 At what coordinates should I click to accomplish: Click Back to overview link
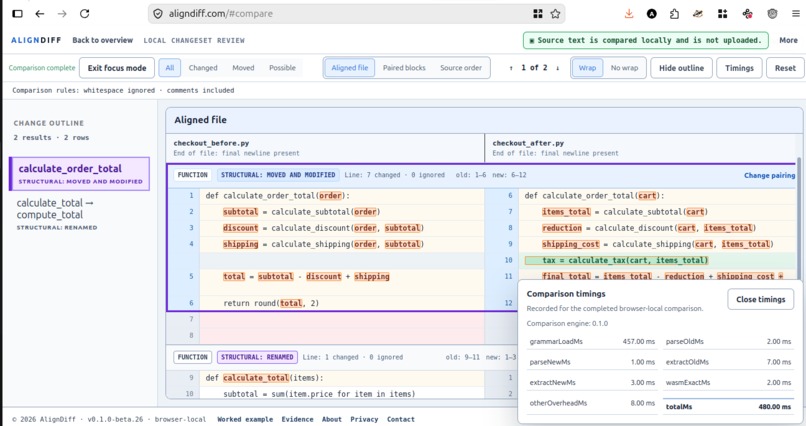point(102,40)
